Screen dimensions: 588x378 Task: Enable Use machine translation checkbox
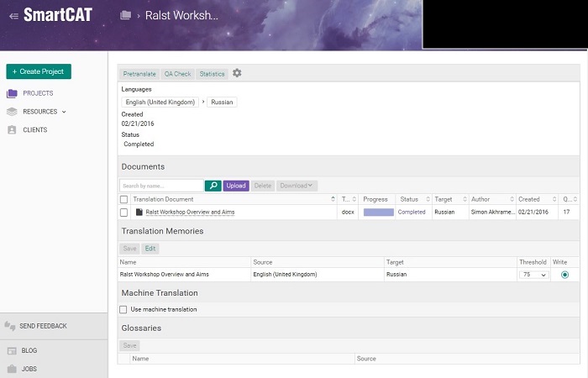point(123,310)
